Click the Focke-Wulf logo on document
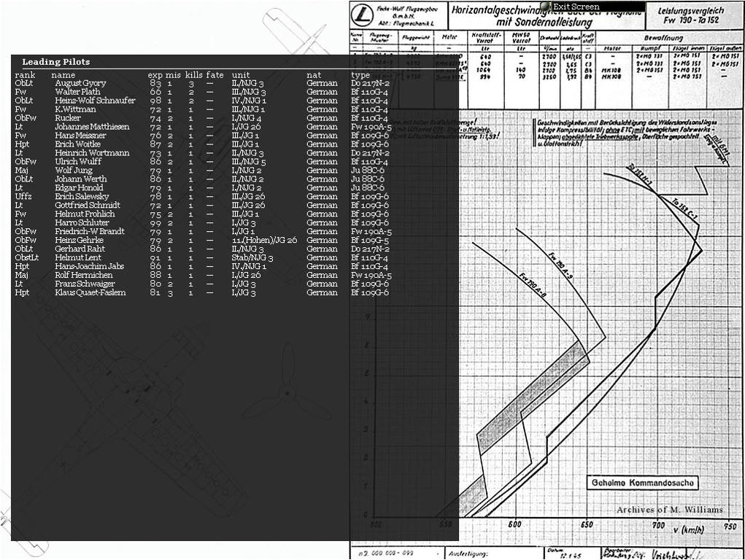 (362, 17)
